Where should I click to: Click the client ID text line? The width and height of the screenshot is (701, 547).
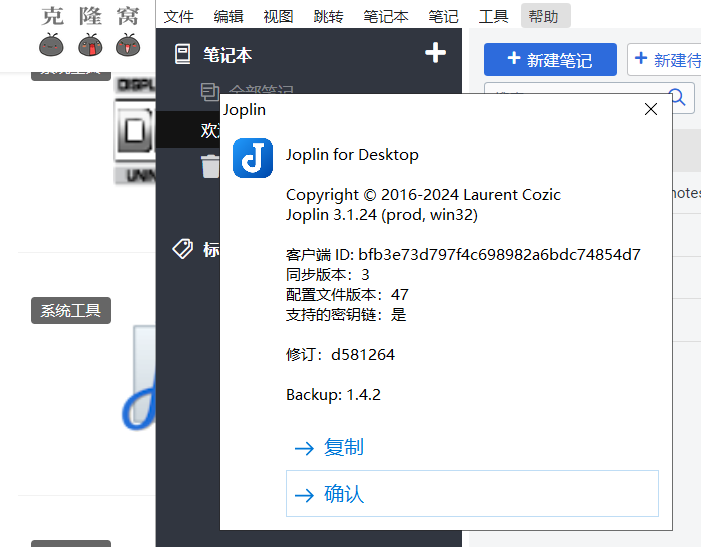pos(463,255)
